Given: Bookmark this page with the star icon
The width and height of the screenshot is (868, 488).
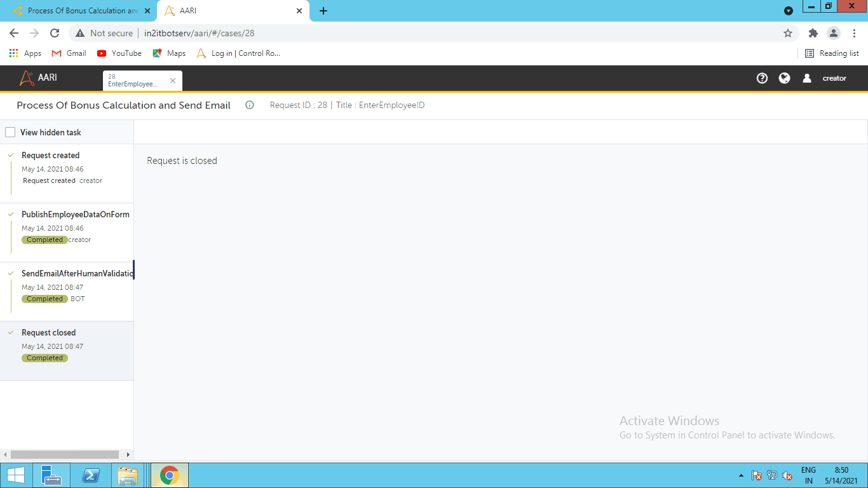Looking at the screenshot, I should tap(788, 33).
